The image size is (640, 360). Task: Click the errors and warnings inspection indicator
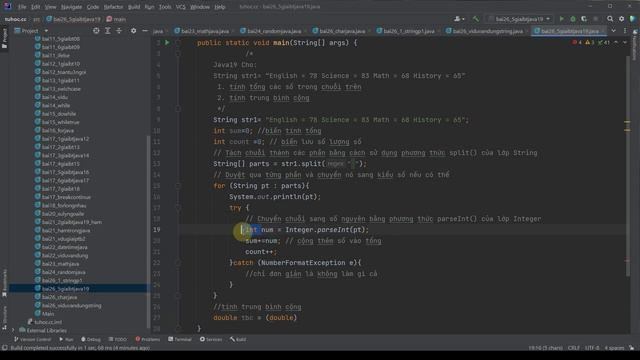[x=591, y=42]
